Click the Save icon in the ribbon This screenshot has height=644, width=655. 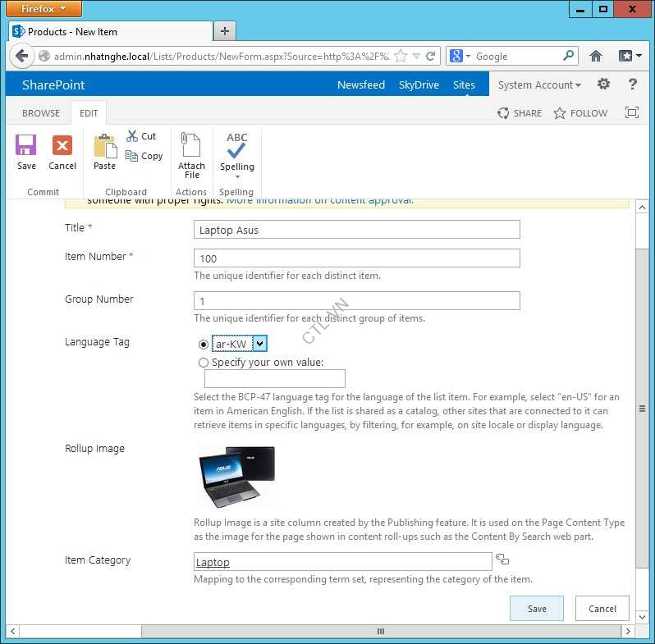[26, 146]
